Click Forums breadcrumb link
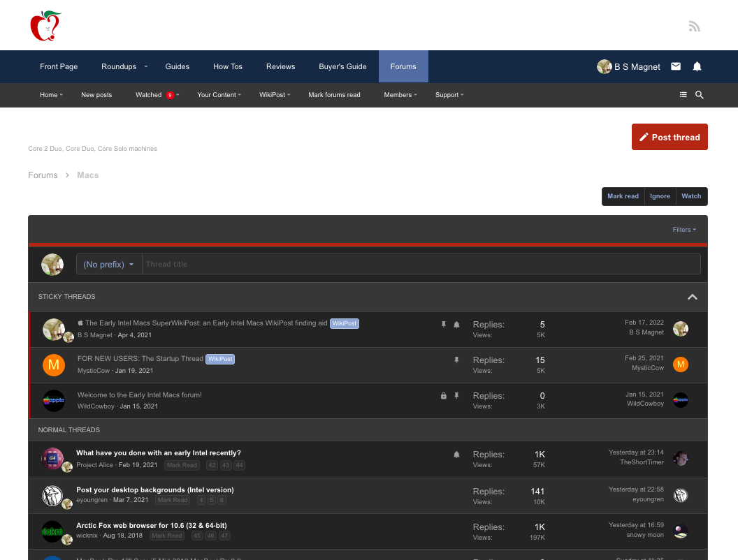 [43, 175]
